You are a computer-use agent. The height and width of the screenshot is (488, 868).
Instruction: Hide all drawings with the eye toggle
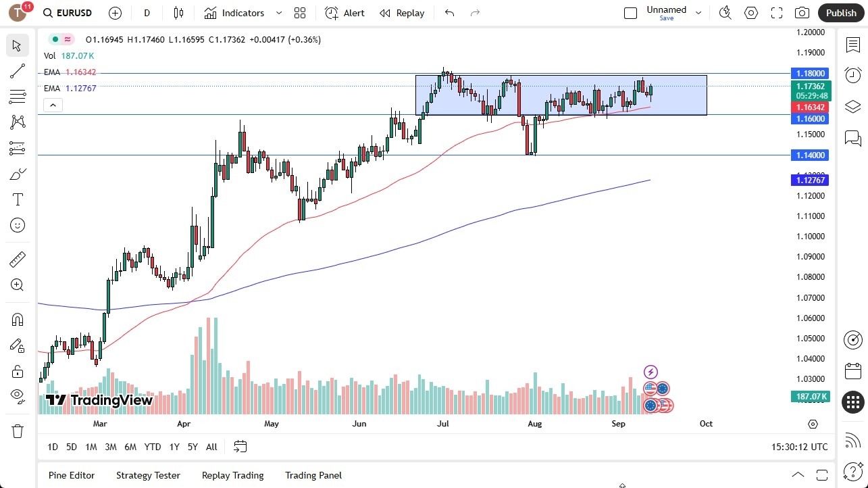click(x=18, y=396)
